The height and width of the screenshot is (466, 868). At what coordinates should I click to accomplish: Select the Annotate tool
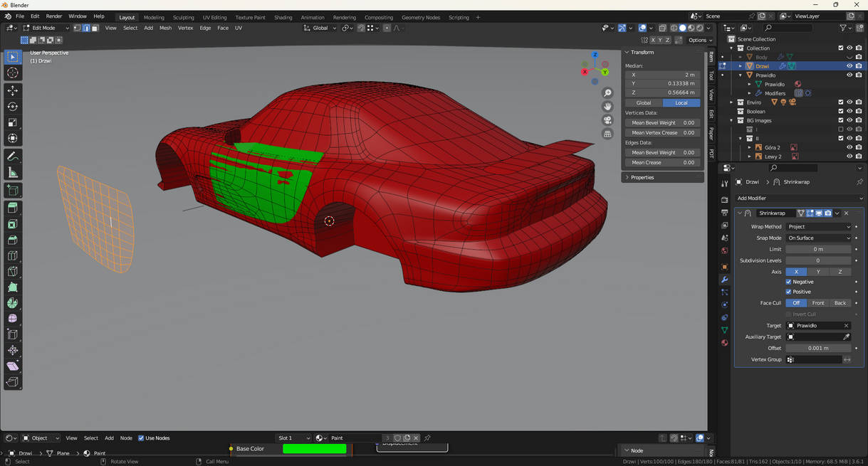coord(13,157)
